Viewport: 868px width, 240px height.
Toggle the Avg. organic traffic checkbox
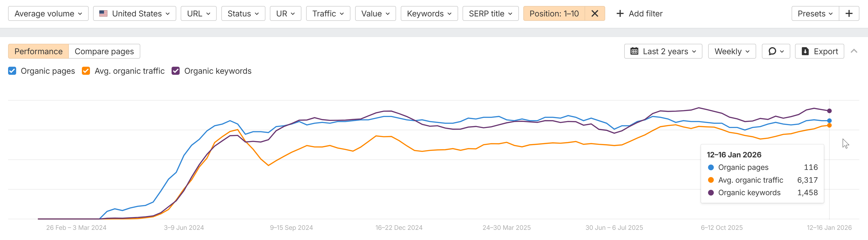point(86,71)
